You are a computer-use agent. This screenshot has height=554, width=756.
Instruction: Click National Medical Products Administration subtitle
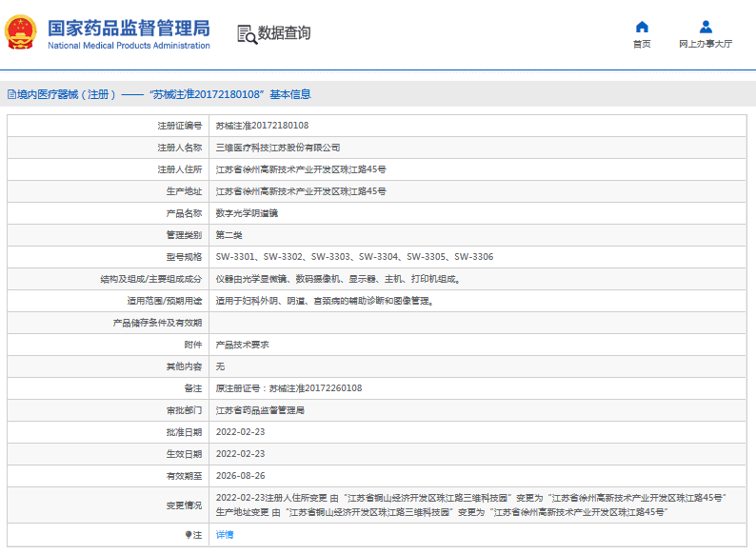pyautogui.click(x=129, y=46)
